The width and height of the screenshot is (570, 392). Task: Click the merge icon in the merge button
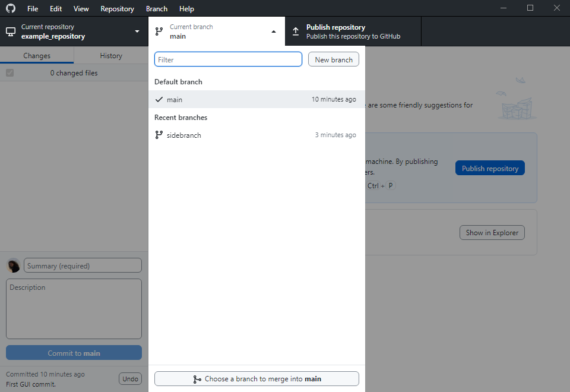coord(197,380)
